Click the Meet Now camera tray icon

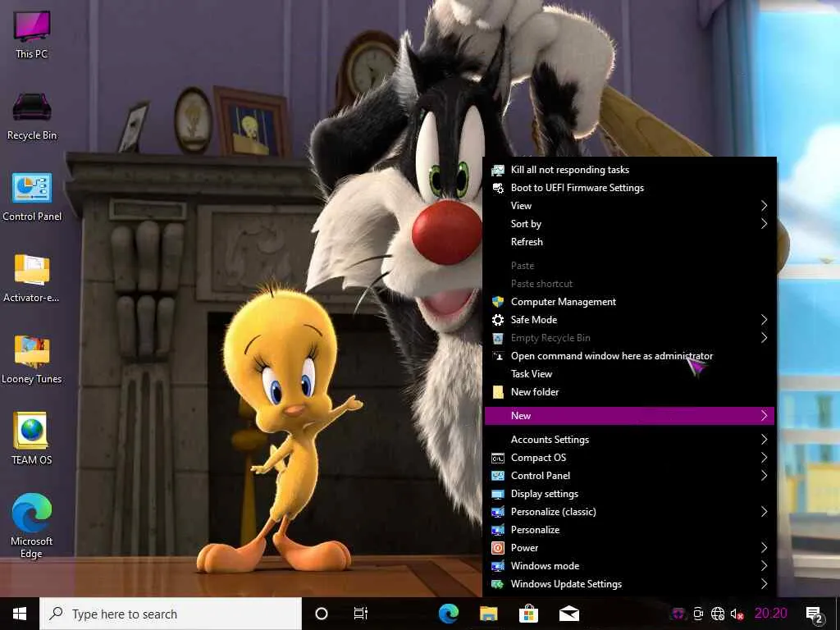click(x=698, y=614)
